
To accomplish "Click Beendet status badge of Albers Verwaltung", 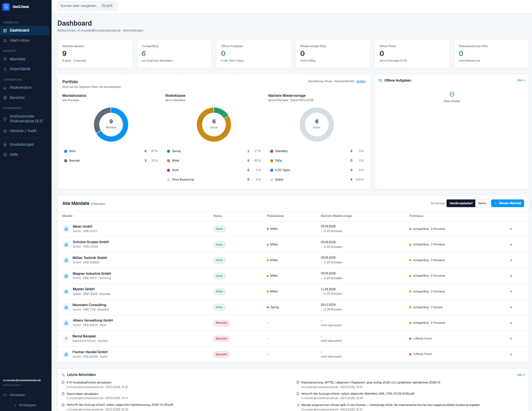I will (x=222, y=323).
